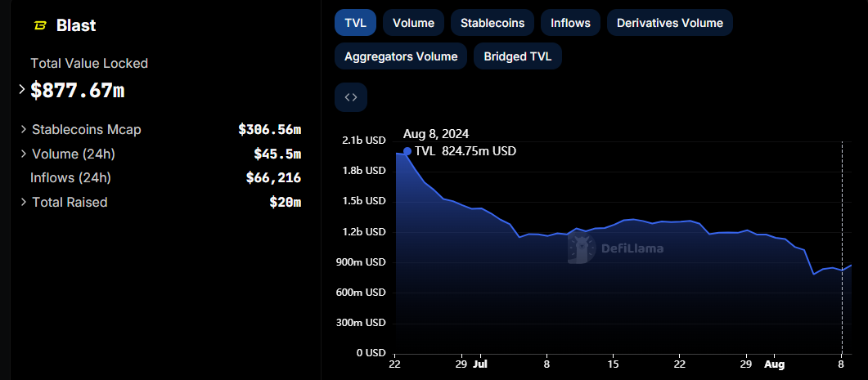Screen dimensions: 868x380
Task: Toggle the TVL chart metric
Action: (355, 23)
